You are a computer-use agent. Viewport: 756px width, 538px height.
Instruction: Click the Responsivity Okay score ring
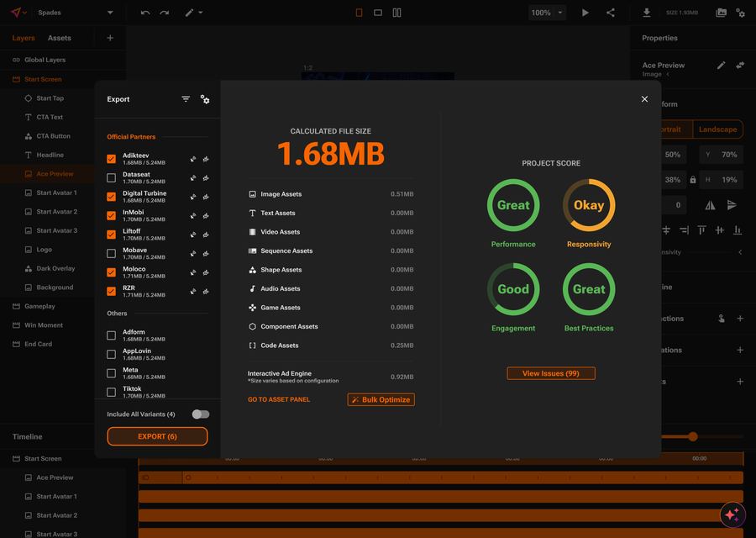click(589, 205)
